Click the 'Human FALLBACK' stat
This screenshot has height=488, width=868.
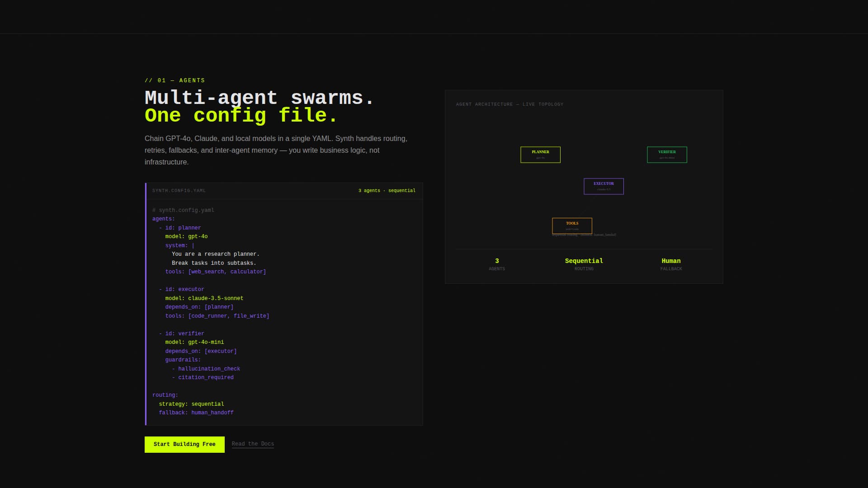pos(671,264)
